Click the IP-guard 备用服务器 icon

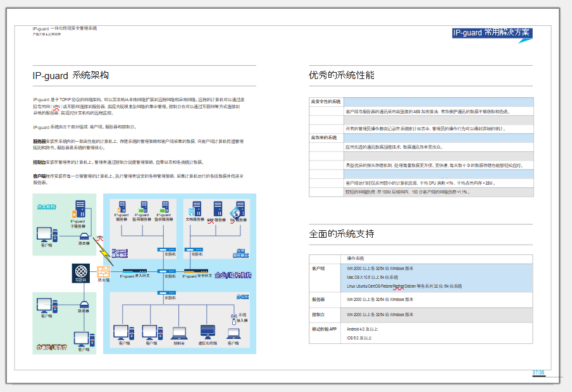pyautogui.click(x=144, y=207)
